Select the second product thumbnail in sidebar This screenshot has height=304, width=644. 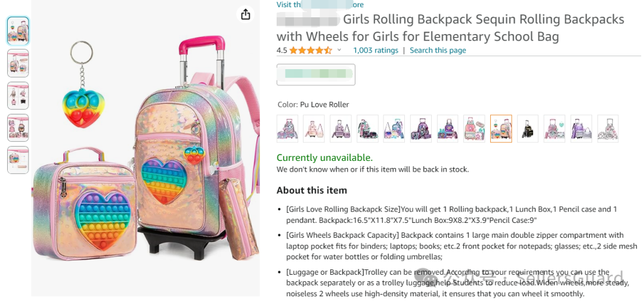18,63
